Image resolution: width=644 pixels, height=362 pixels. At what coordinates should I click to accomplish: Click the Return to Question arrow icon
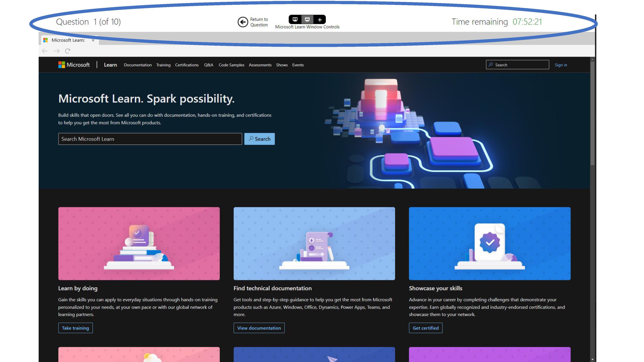243,22
